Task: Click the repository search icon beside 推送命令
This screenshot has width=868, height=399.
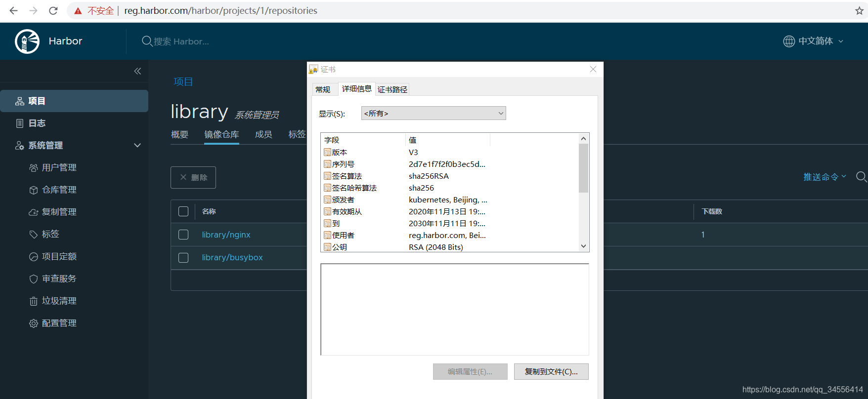Action: click(x=861, y=177)
